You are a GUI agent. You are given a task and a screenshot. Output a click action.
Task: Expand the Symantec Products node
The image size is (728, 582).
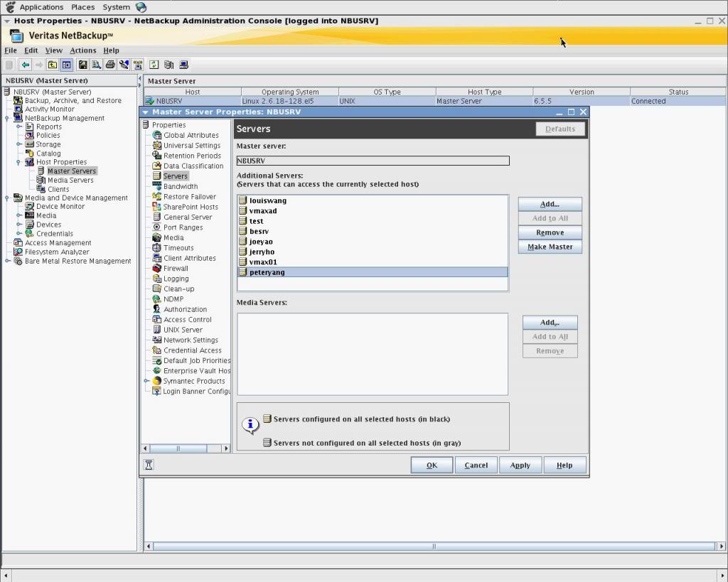pos(146,381)
